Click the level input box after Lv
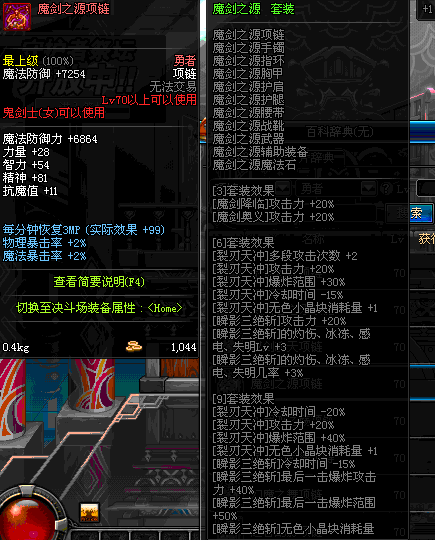The width and height of the screenshot is (435, 540). (426, 188)
